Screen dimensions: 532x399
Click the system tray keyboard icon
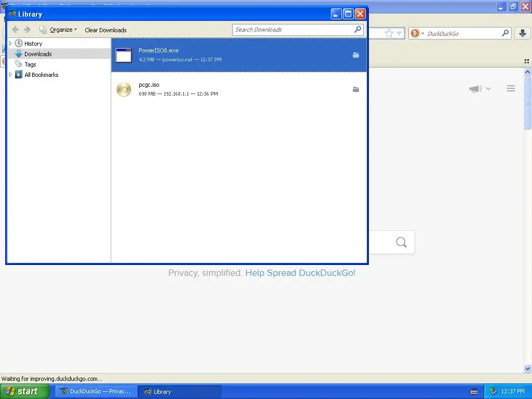click(x=474, y=392)
